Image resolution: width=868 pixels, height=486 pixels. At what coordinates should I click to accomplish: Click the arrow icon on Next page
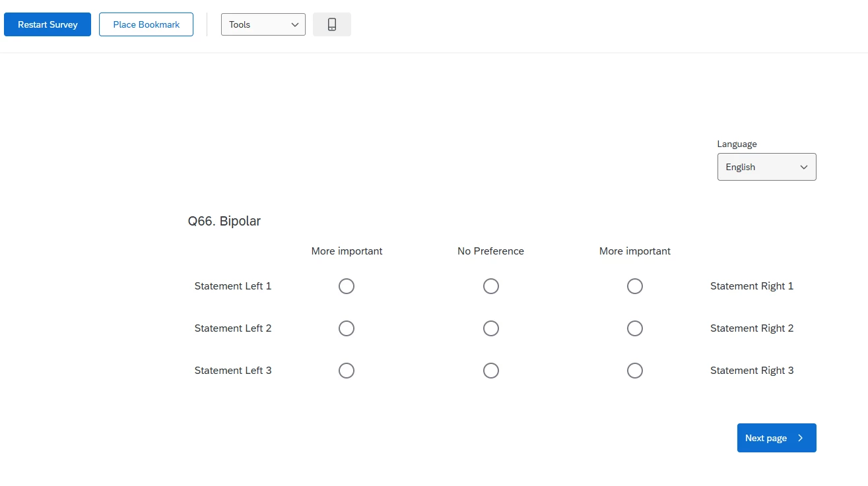801,438
